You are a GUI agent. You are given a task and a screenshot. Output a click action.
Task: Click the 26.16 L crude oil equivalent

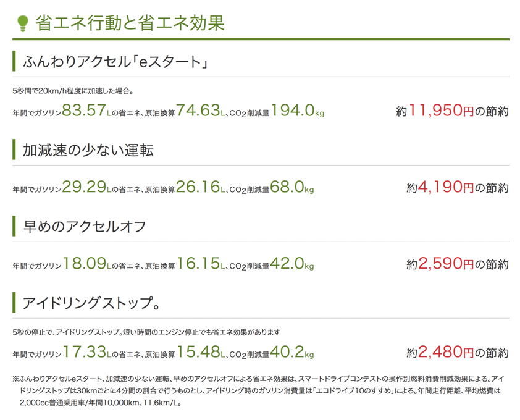198,187
